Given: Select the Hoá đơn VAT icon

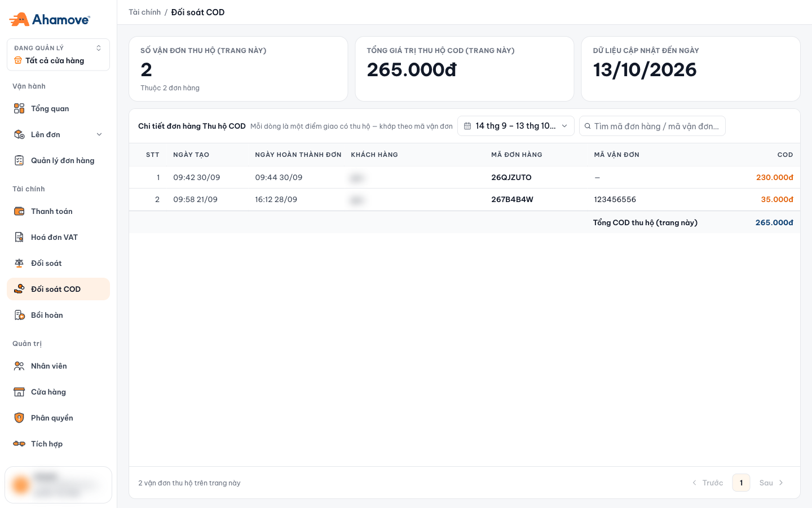Looking at the screenshot, I should [19, 237].
